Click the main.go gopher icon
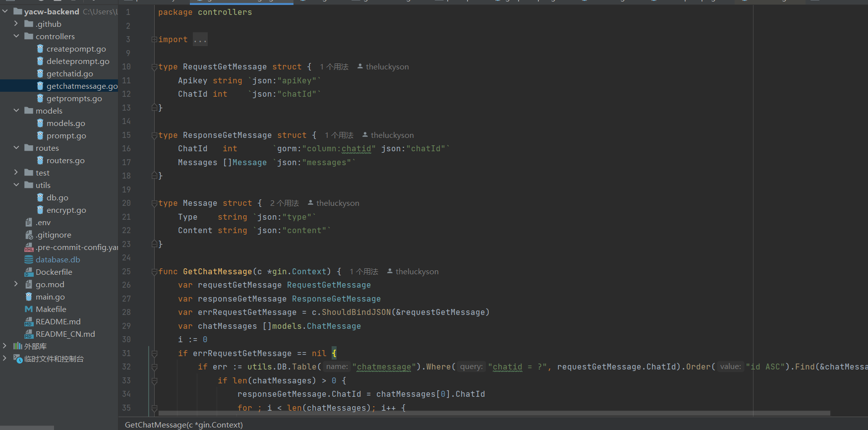Screen dimensions: 868x430 pyautogui.click(x=29, y=297)
